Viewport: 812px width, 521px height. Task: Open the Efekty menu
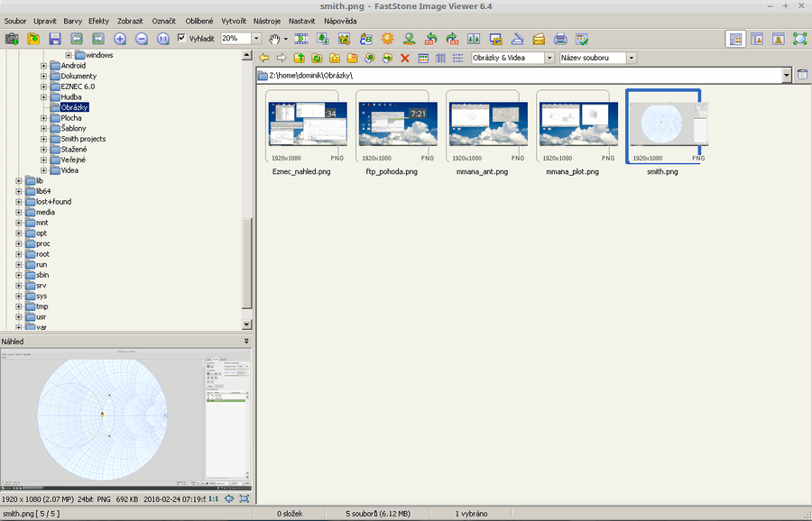98,20
